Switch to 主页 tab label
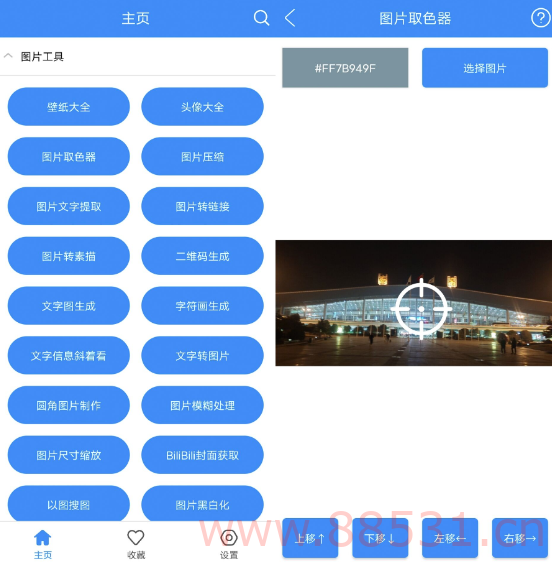Viewport: 552px width, 562px height. click(43, 555)
